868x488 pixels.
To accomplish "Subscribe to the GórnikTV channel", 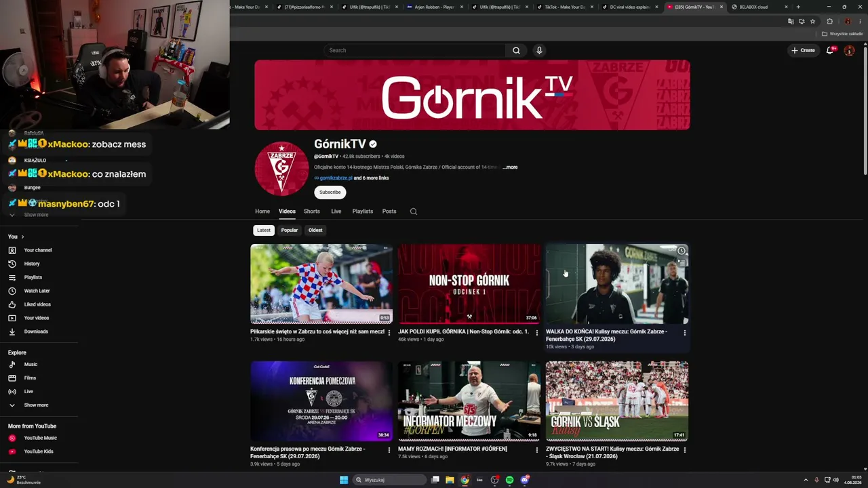I will coord(330,192).
